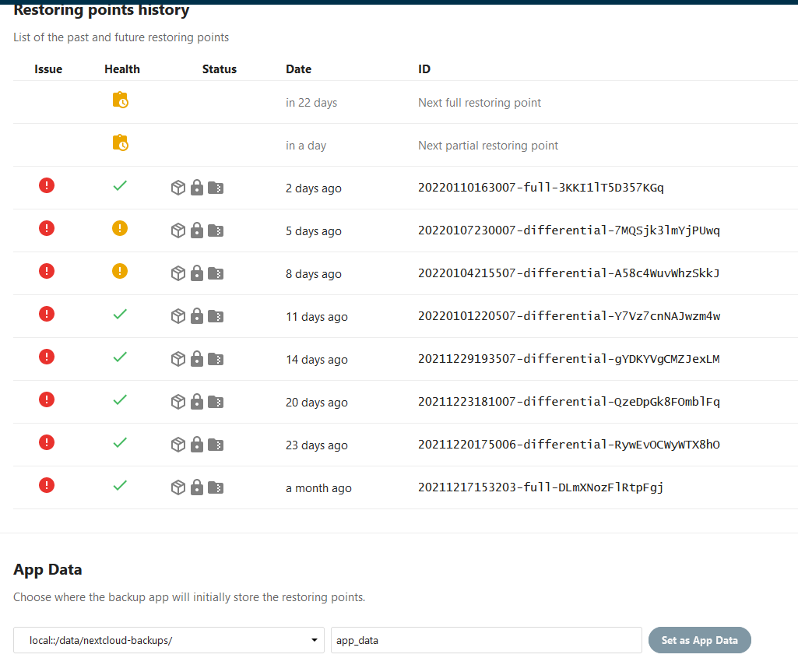Click red issue icon in 5 days ago row
Screen dimensions: 798x672
click(46, 228)
